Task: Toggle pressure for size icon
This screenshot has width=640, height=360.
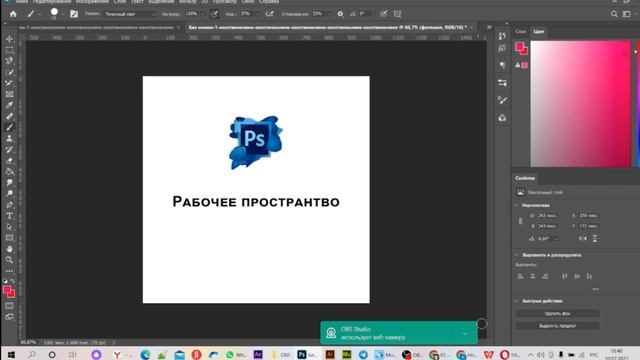Action: point(384,14)
